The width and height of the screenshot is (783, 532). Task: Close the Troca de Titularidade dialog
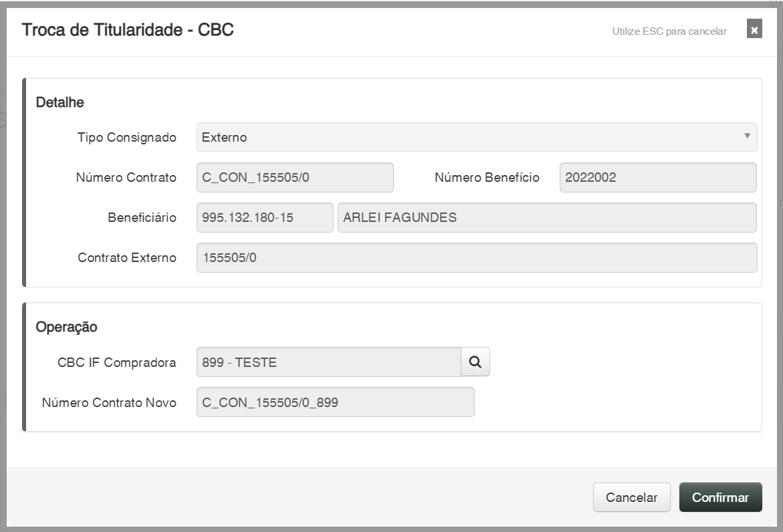click(x=754, y=30)
